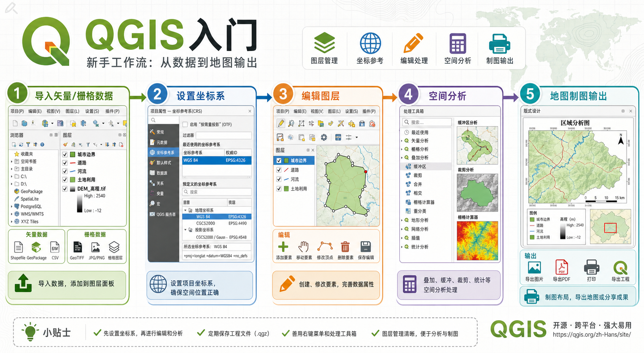
Task: Select CGCS2000 EPSG:4490 coordinate system
Action: tap(217, 223)
